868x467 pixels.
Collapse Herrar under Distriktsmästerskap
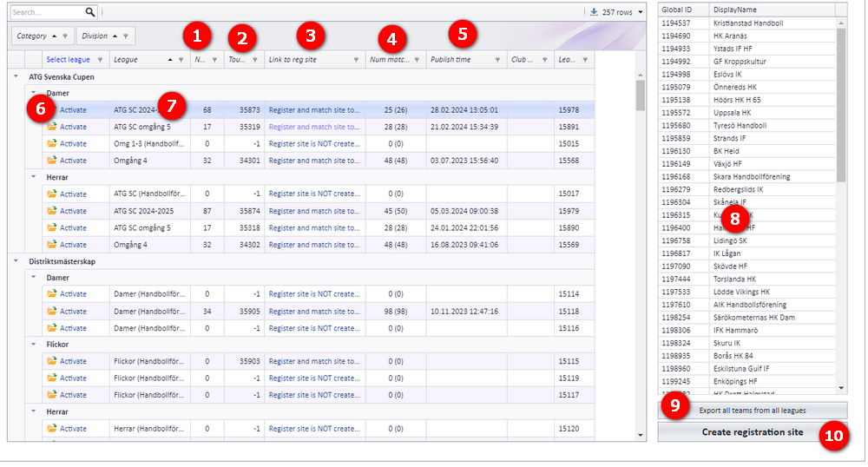point(34,411)
